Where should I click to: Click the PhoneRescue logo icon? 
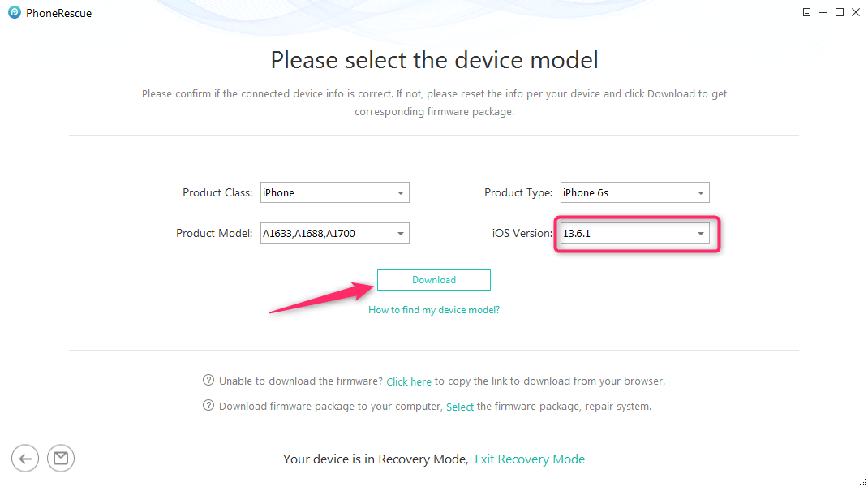[x=15, y=13]
